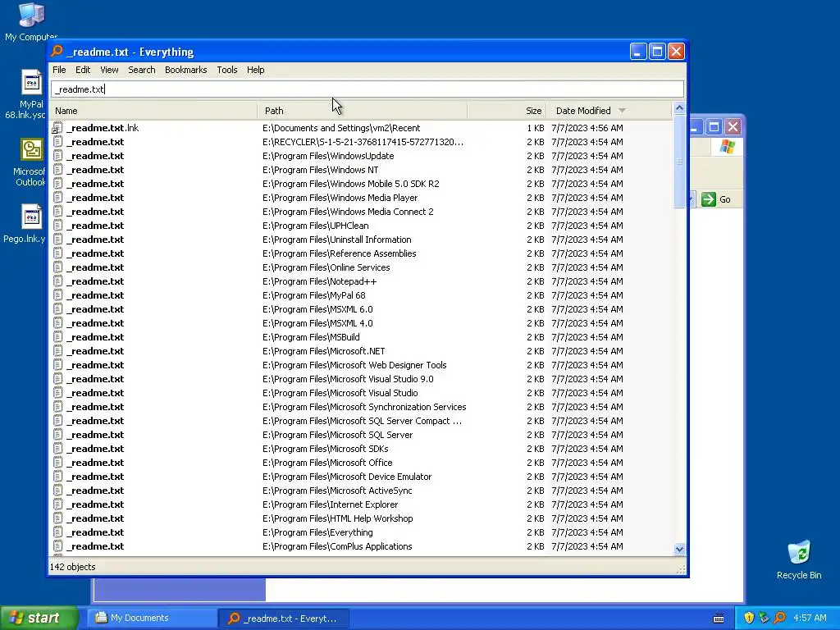Select the Recycle Bin desktop icon

799,559
